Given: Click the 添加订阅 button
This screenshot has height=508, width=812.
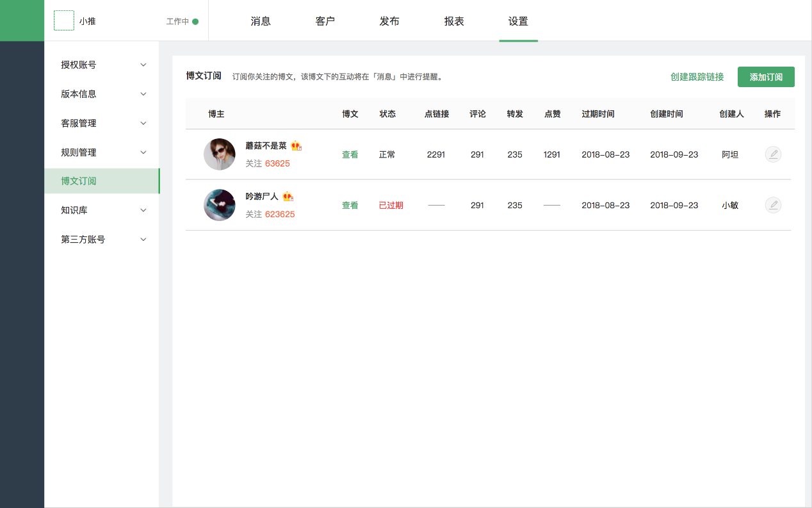Looking at the screenshot, I should [766, 77].
